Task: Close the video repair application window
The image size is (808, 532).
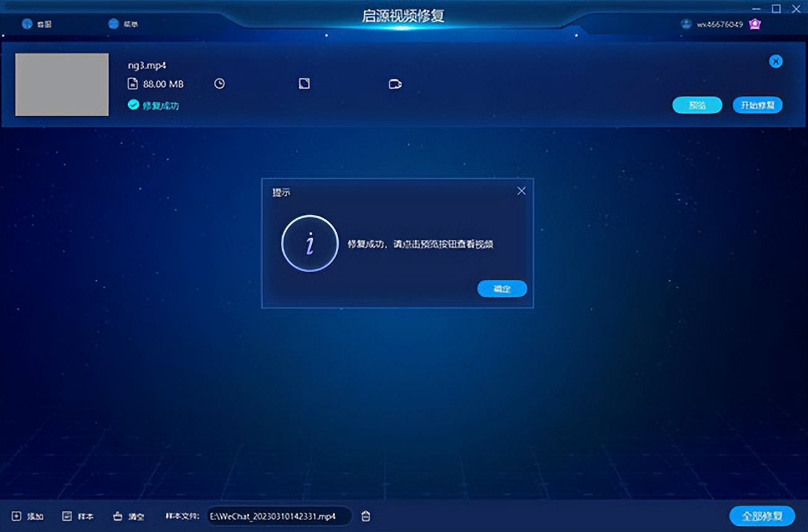Action: (x=796, y=8)
